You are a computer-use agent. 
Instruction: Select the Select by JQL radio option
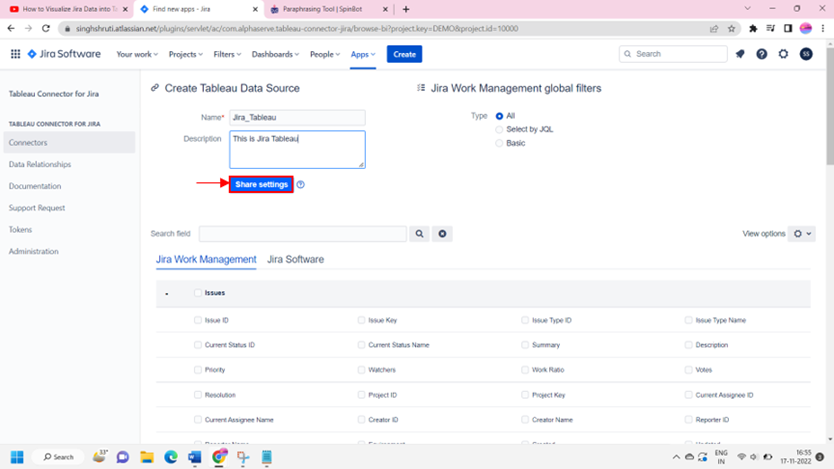click(499, 129)
